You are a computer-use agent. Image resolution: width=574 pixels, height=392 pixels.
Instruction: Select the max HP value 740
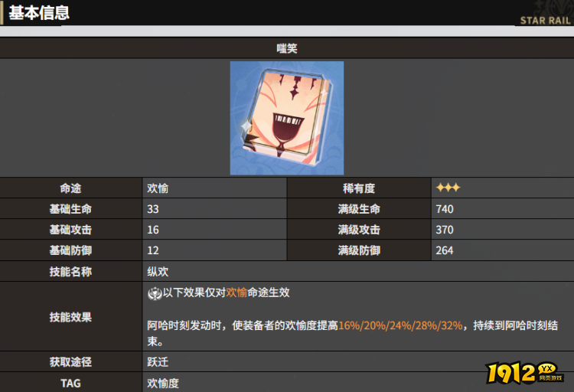coord(445,209)
